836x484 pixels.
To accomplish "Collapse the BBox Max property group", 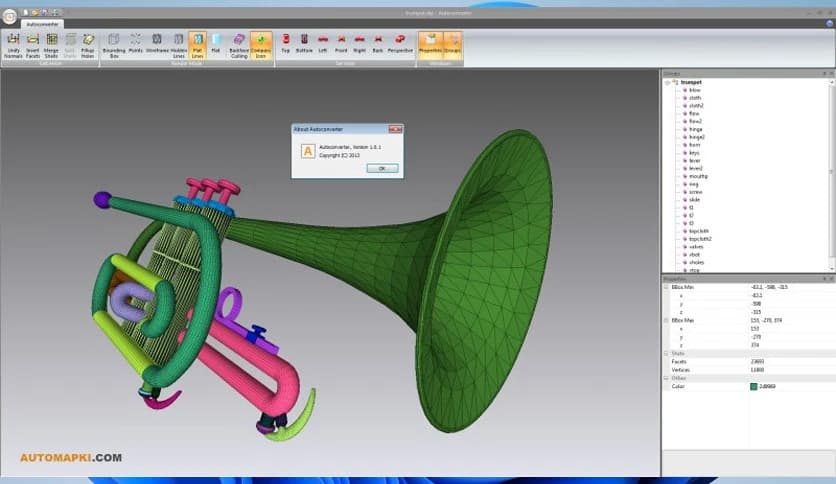I will coord(666,319).
